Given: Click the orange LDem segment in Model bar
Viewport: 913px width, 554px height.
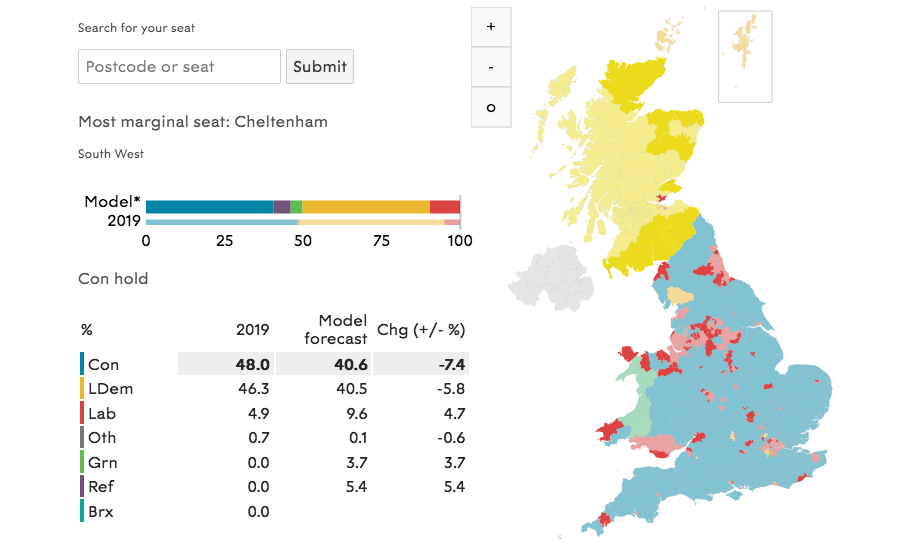Looking at the screenshot, I should point(366,207).
